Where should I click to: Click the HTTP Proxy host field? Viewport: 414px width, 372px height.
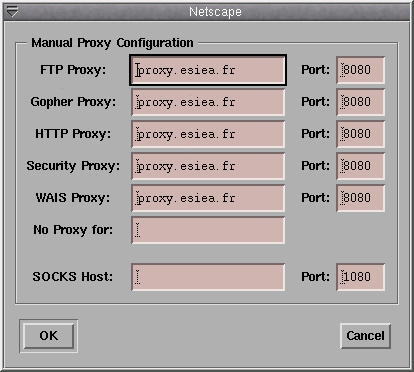(208, 134)
